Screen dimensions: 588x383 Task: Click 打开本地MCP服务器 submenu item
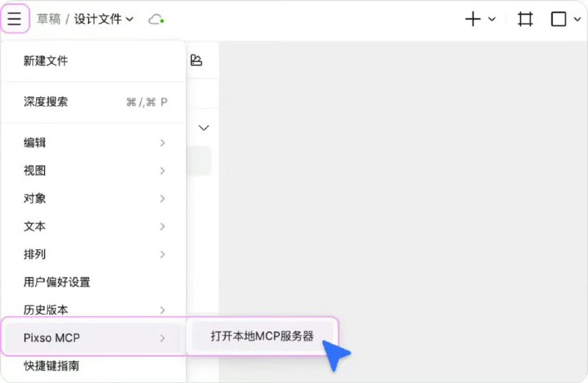click(x=262, y=336)
